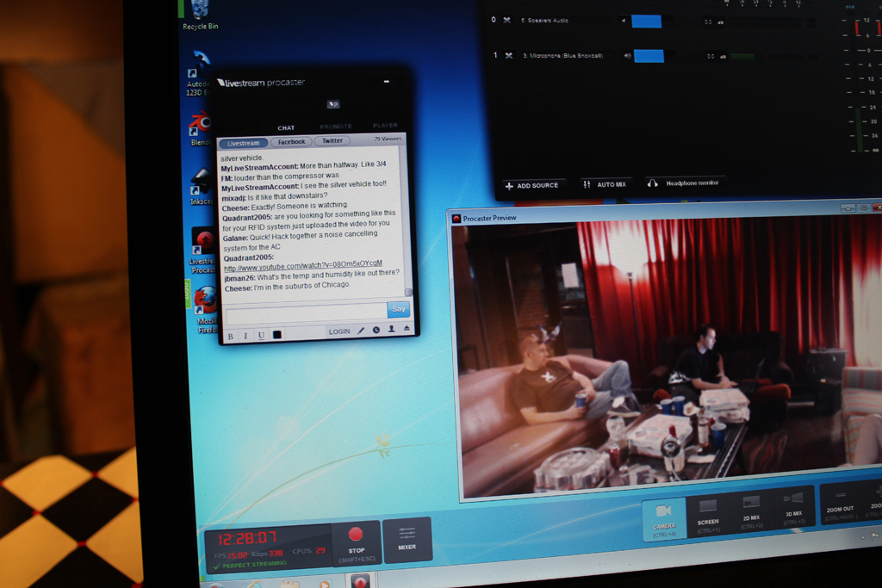Open the audio Mixer panel
This screenshot has height=588, width=882.
click(x=407, y=541)
